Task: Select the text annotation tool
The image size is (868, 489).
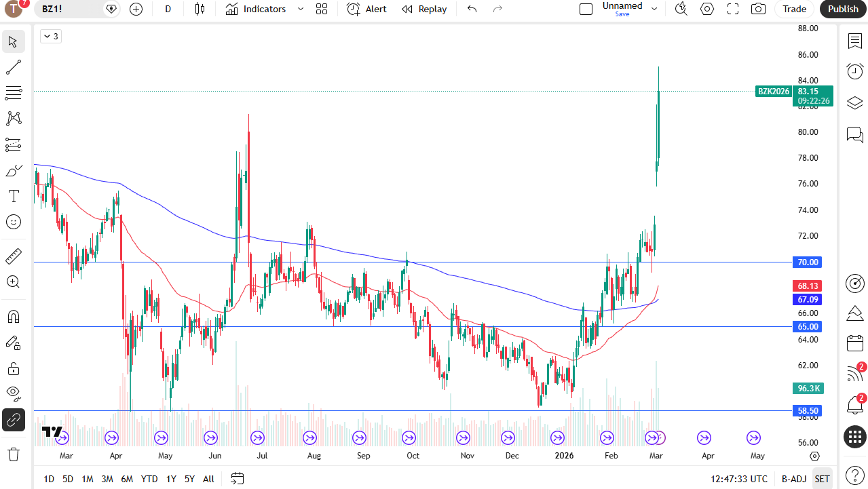Action: (14, 196)
